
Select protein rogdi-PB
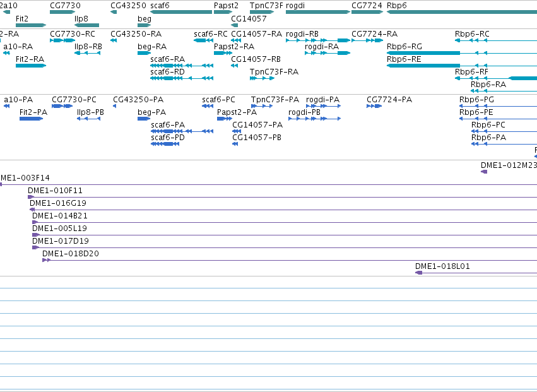(315, 119)
